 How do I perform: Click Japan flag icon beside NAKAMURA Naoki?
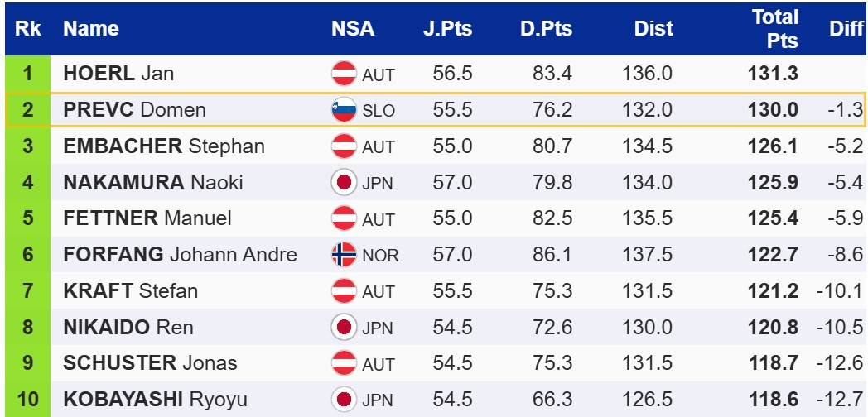click(344, 182)
